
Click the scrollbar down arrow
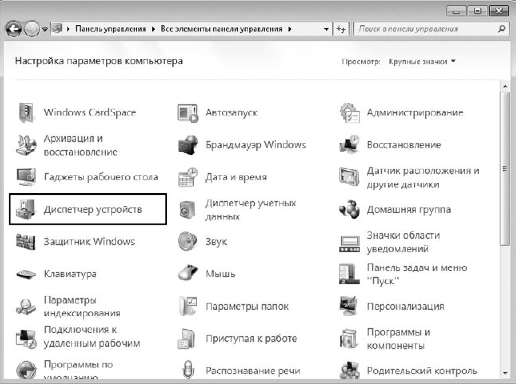click(x=505, y=373)
